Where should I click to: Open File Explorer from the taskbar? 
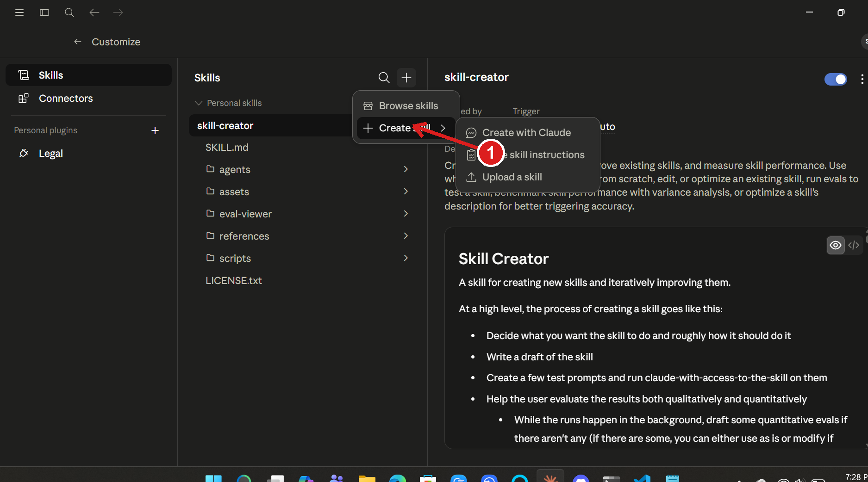pos(367,478)
